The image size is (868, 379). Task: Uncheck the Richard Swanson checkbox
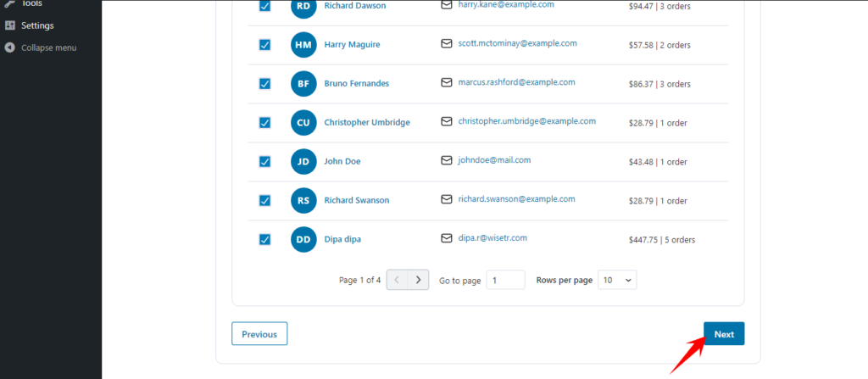[x=264, y=201]
